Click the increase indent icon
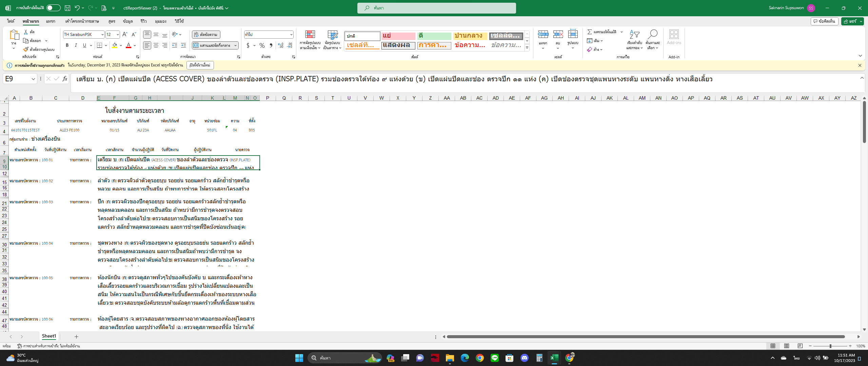Screen dimensions: 868x366 click(x=183, y=45)
